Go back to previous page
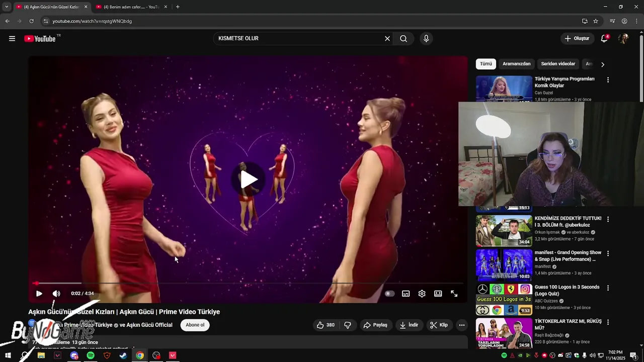The height and width of the screenshot is (362, 644). [7, 21]
